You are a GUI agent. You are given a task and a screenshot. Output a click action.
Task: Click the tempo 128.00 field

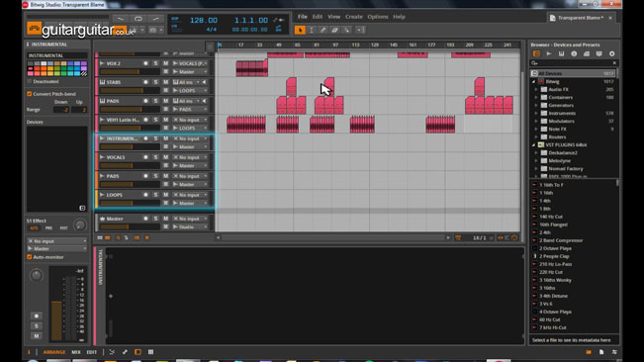(204, 20)
